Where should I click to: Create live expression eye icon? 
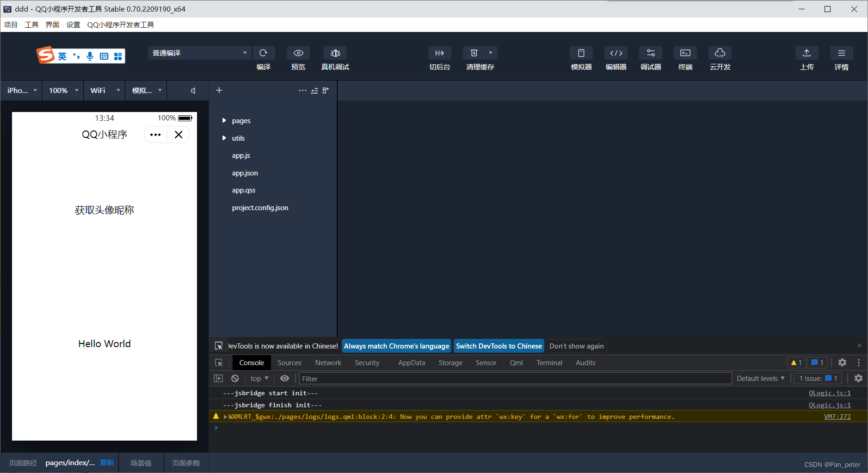pos(285,379)
